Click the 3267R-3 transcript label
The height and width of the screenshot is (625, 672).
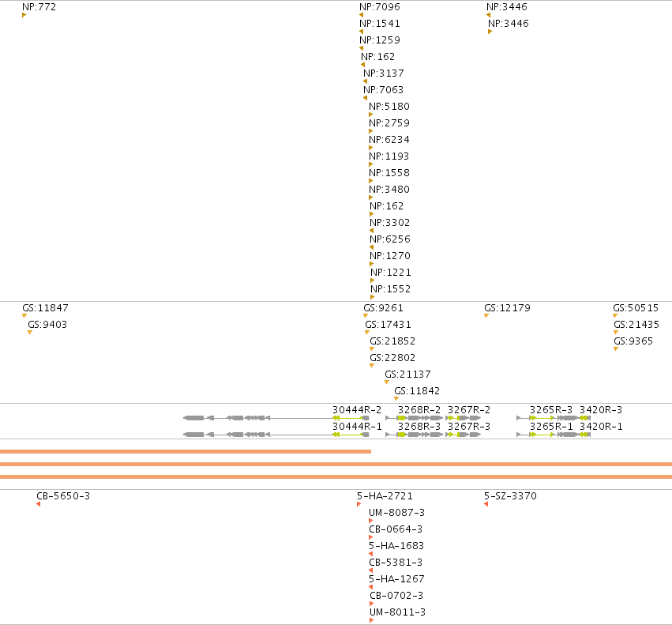(x=469, y=427)
